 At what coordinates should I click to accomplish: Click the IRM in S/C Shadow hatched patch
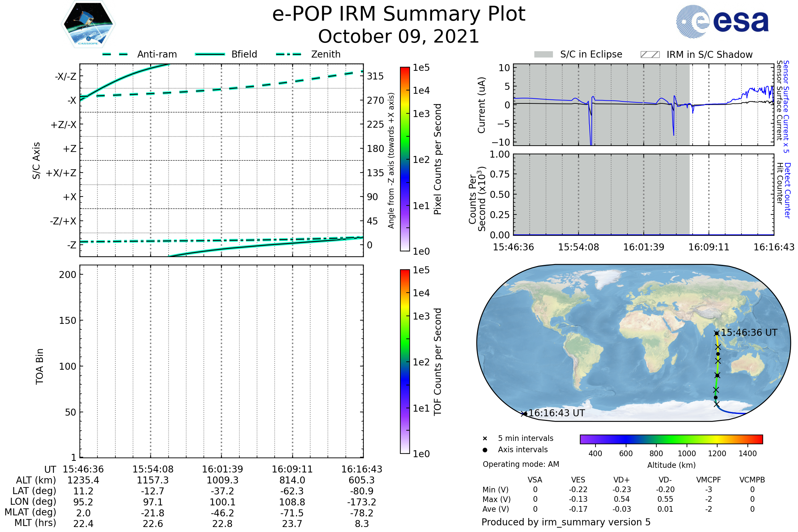(650, 55)
